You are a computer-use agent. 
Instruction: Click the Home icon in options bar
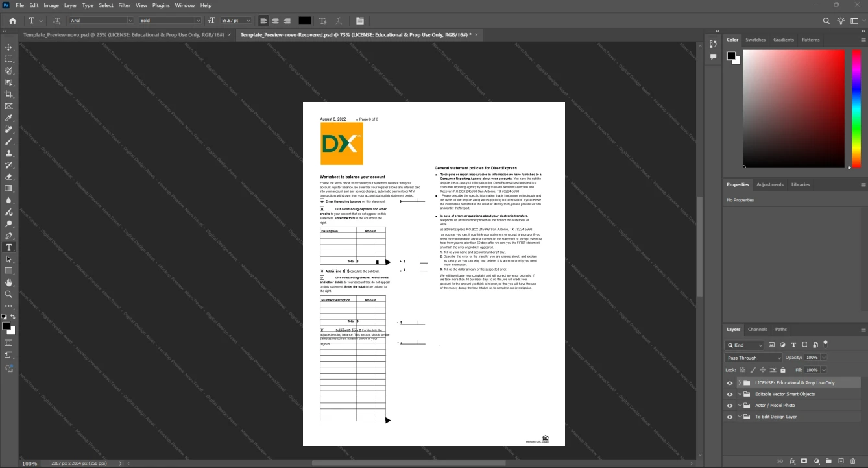tap(12, 21)
